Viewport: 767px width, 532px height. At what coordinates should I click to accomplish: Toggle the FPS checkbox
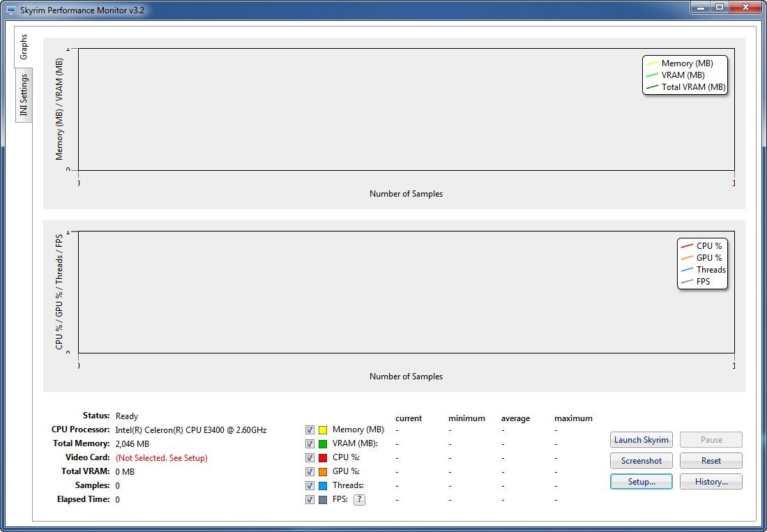[310, 500]
